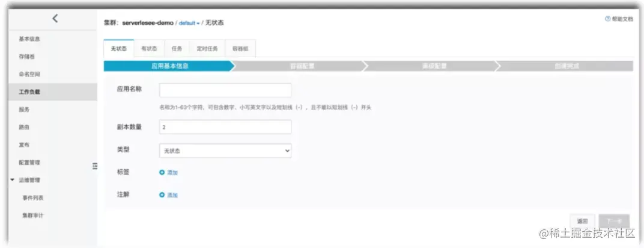Select the 创建完成 wizard step

[x=567, y=66]
